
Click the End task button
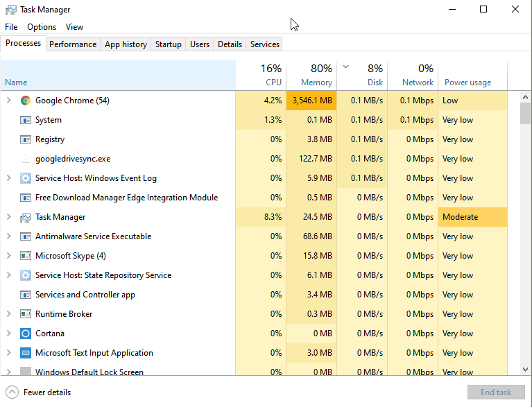click(x=496, y=392)
